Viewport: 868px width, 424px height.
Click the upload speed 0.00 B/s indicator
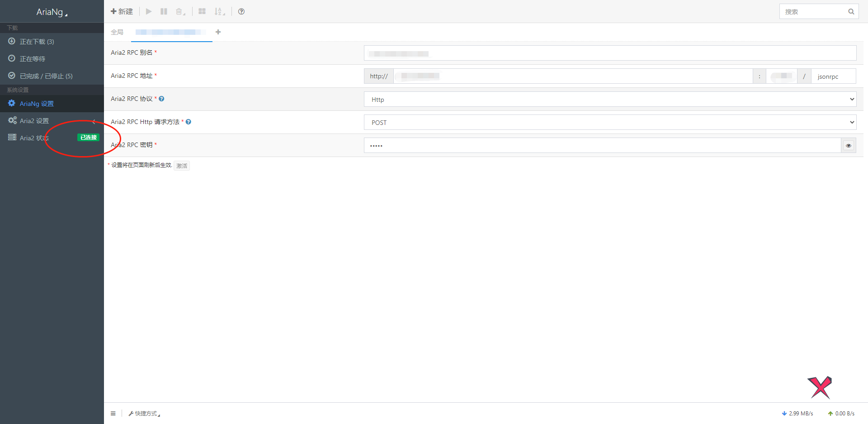tap(841, 414)
